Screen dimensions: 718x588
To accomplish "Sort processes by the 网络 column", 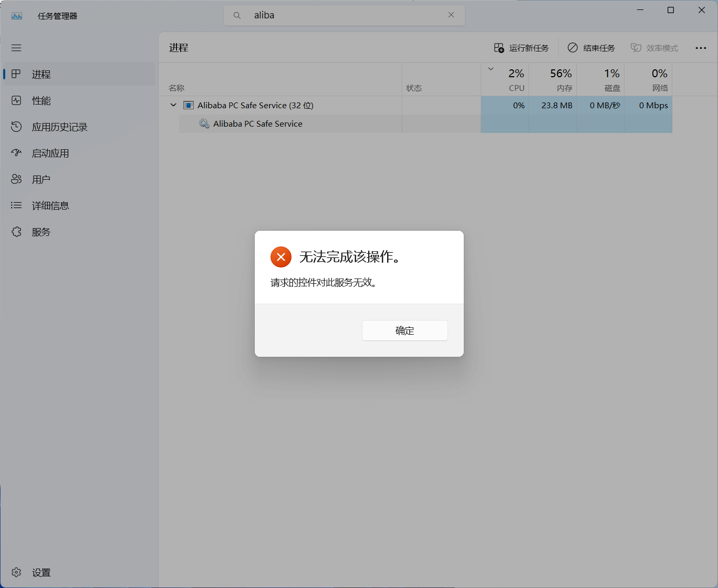I will [648, 79].
